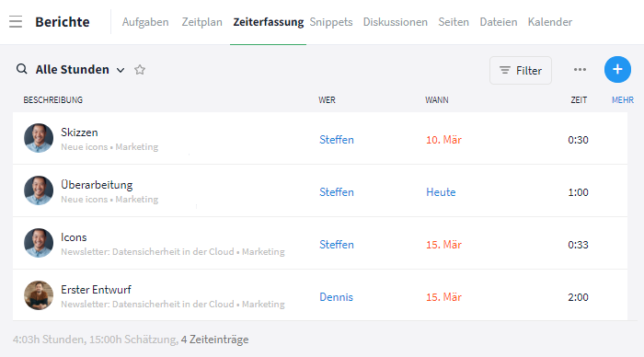Open the Kalender tab
This screenshot has height=357, width=644.
point(550,22)
